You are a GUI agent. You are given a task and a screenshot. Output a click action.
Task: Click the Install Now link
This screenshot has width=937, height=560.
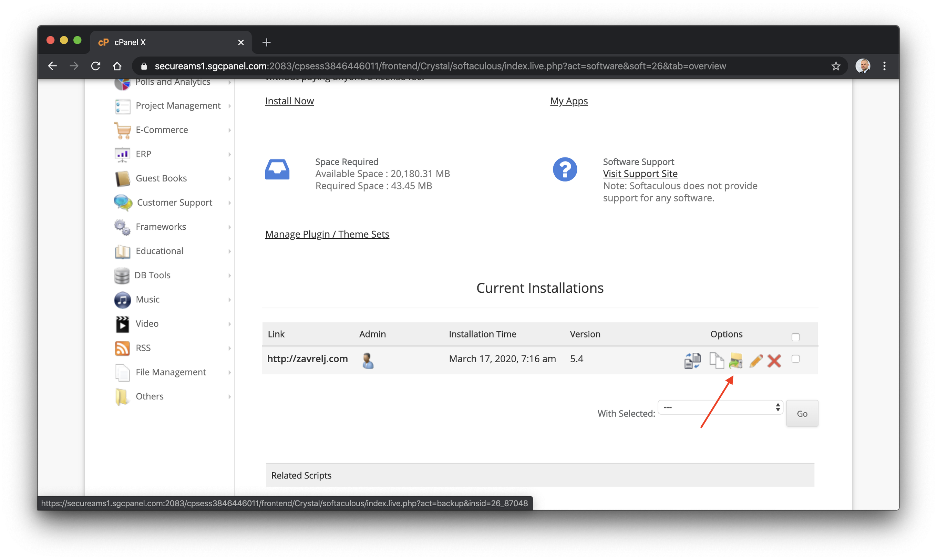289,101
